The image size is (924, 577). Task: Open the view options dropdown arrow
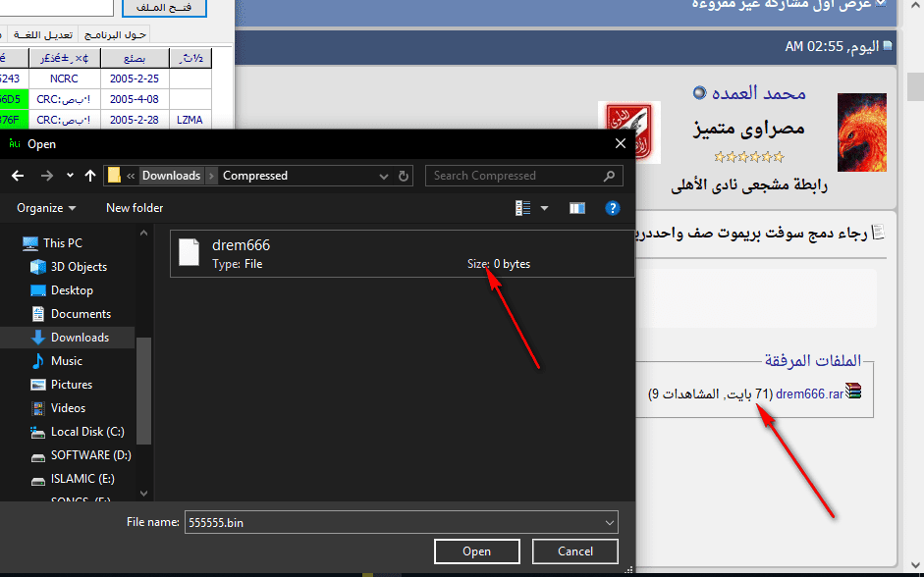545,208
